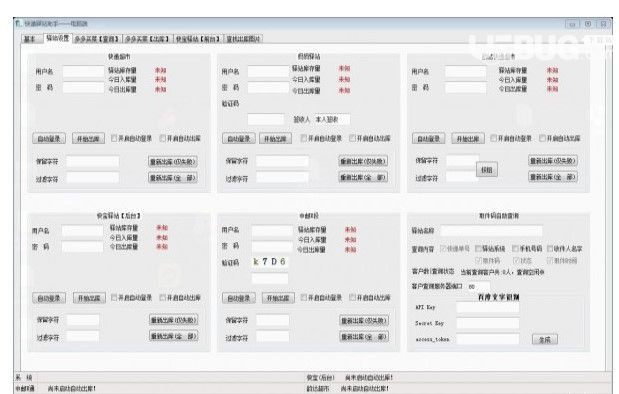The image size is (619, 394).
Task: Click the 快宝(后台) status bar entry
Action: [x=349, y=378]
